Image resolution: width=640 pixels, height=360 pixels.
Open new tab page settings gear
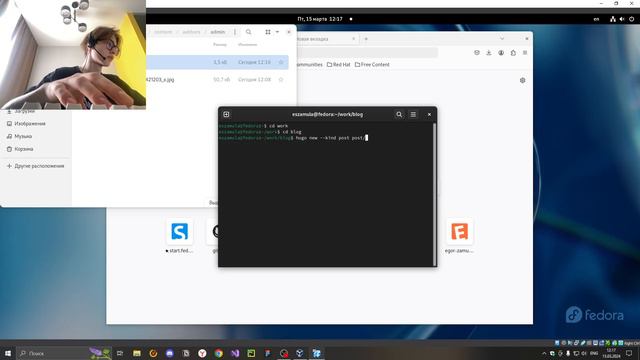click(x=522, y=80)
